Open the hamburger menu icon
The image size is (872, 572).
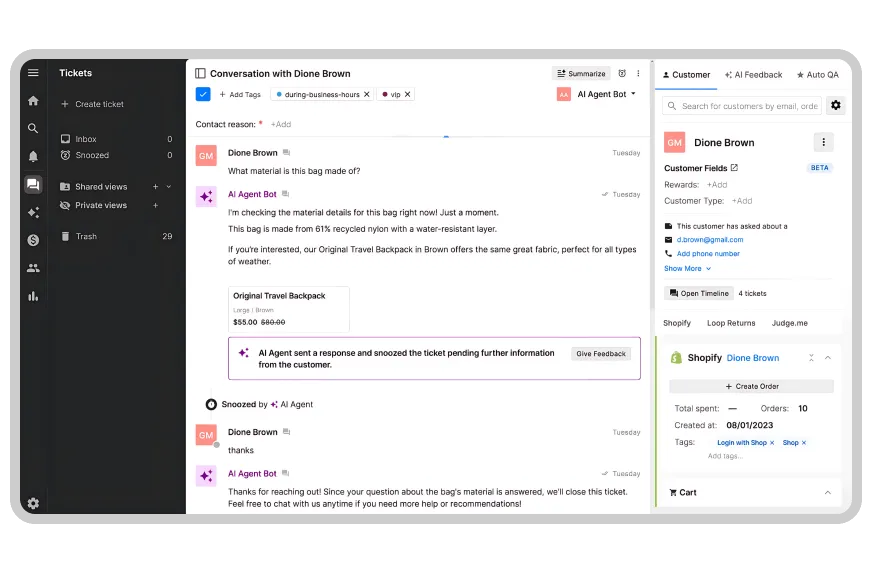(x=33, y=73)
